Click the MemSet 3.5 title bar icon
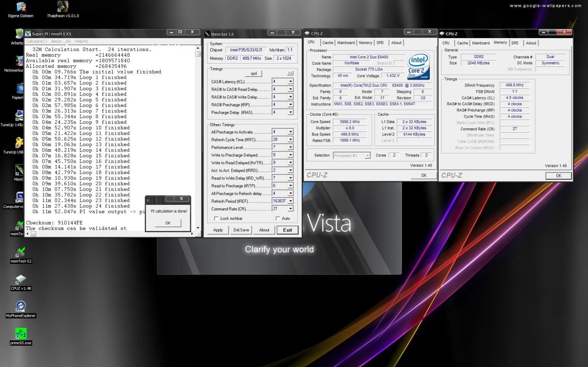Viewport: 588px width, 367px height. [207, 34]
